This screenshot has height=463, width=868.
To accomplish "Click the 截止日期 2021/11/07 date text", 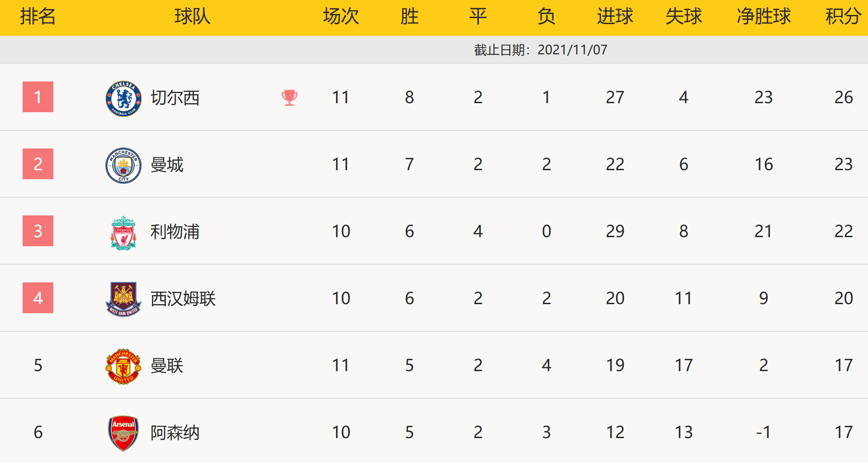I will click(541, 50).
